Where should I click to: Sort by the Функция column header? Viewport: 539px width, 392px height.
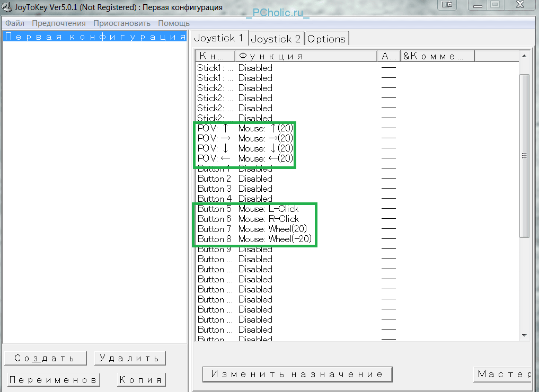[305, 56]
